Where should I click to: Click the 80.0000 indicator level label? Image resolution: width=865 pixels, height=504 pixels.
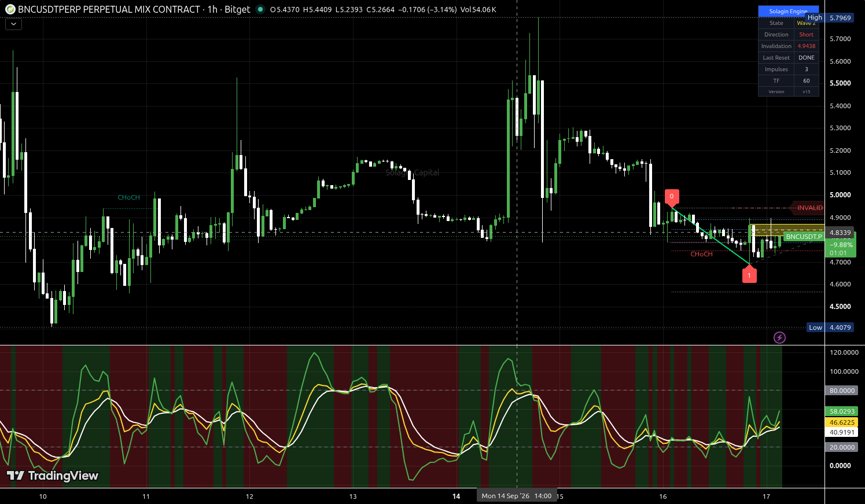(x=842, y=391)
